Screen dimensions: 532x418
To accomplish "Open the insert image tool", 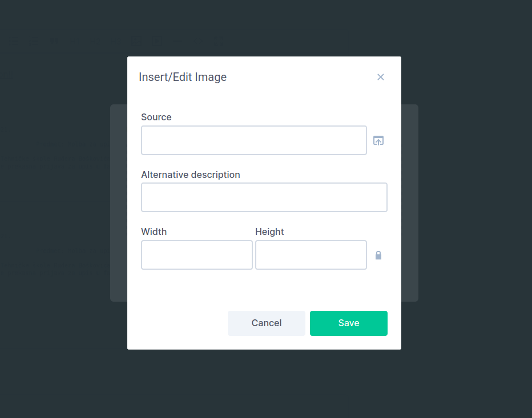I will point(136,41).
